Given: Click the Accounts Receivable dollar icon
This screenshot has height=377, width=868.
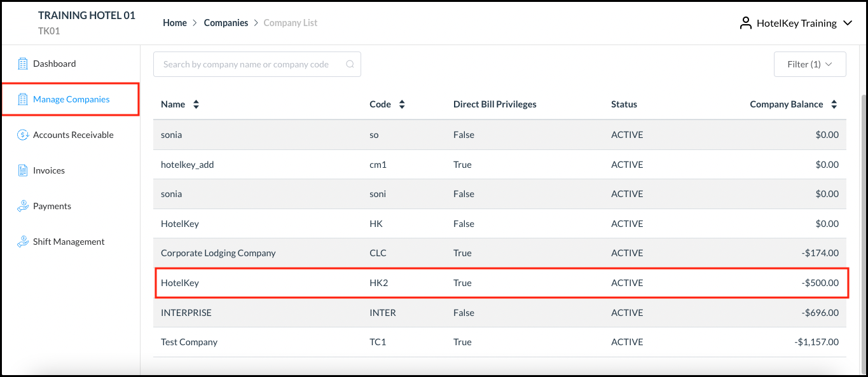Looking at the screenshot, I should (23, 135).
